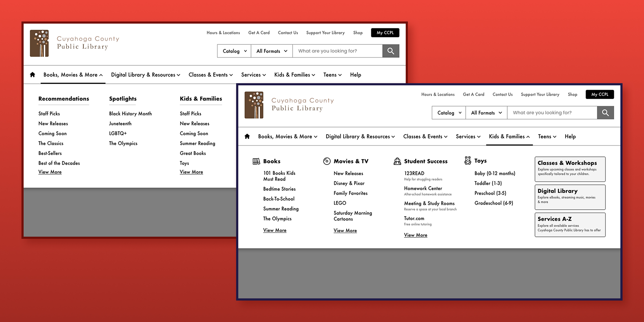
Task: Collapse the Kids & Families menu
Action: pos(509,137)
